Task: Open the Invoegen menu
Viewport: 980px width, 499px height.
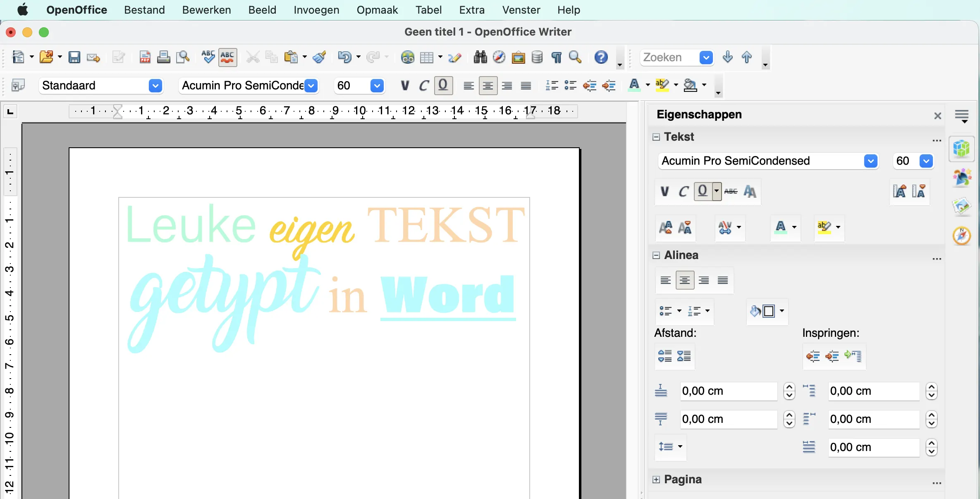Action: (x=316, y=10)
